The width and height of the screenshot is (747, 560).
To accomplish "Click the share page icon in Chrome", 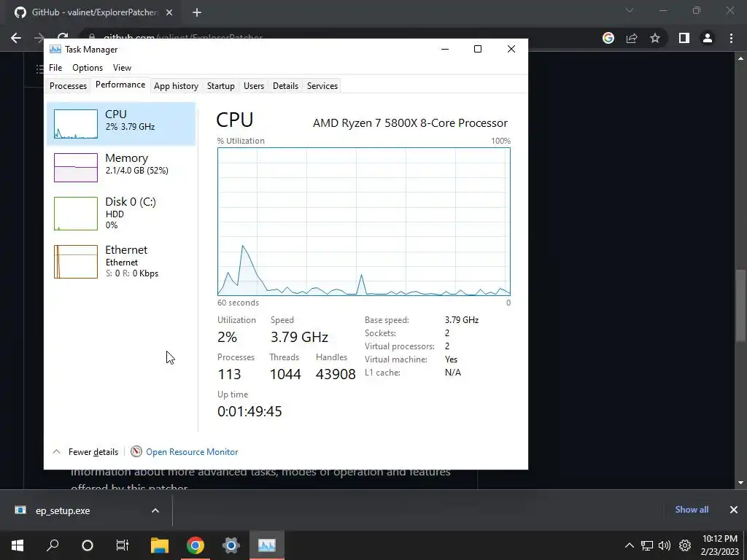I will 632,38.
